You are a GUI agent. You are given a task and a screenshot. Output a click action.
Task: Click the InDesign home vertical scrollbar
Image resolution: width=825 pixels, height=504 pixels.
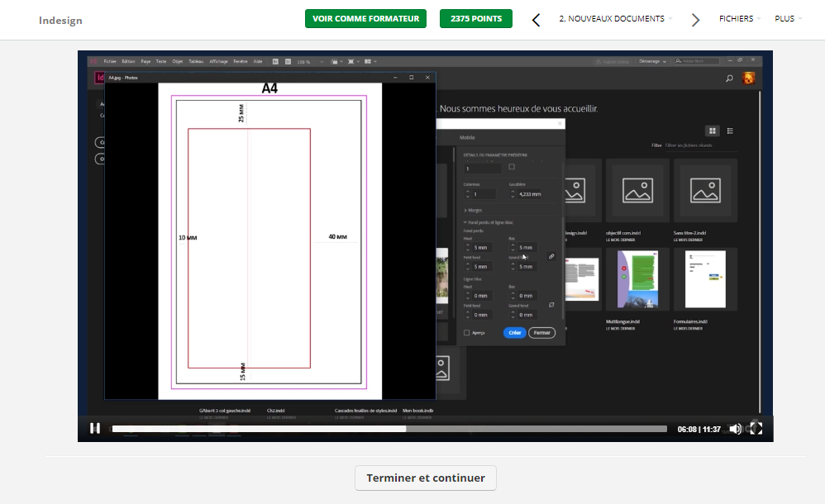(760, 251)
